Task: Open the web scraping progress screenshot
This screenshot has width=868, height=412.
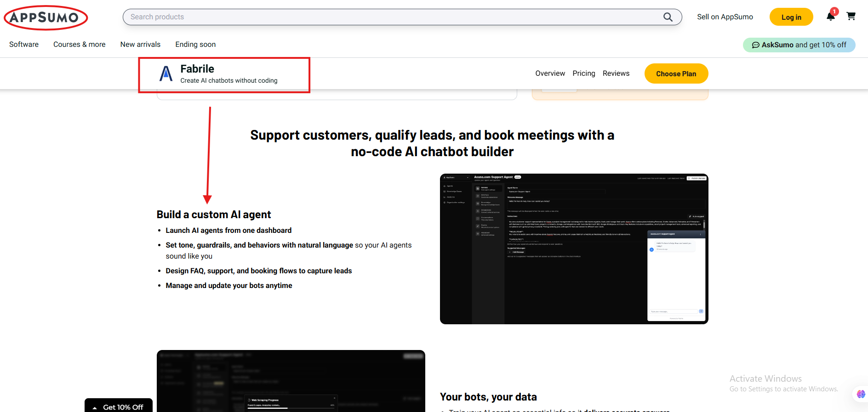Action: click(291, 381)
